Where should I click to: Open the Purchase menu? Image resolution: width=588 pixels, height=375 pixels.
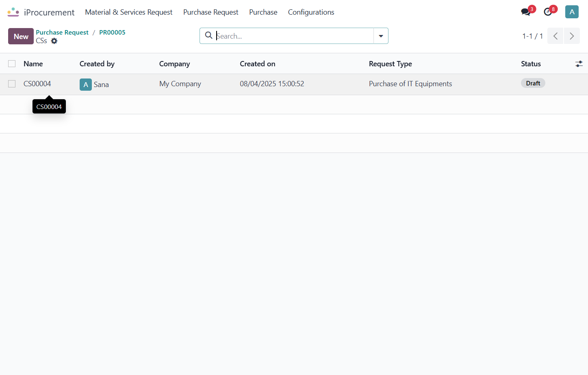[263, 12]
